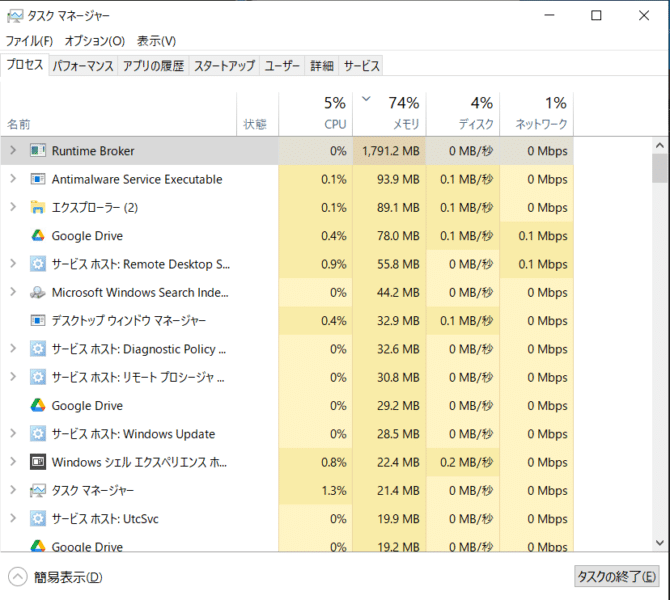Click the 44.2 MB memory cell
Screen dimensions: 670x600
tap(389, 292)
